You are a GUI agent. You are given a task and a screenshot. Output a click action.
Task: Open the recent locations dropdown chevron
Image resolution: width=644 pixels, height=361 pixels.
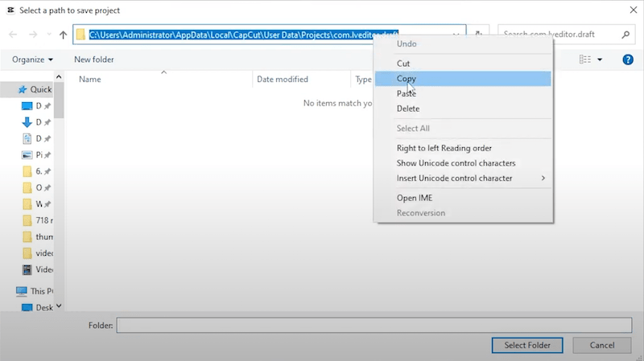[49, 35]
